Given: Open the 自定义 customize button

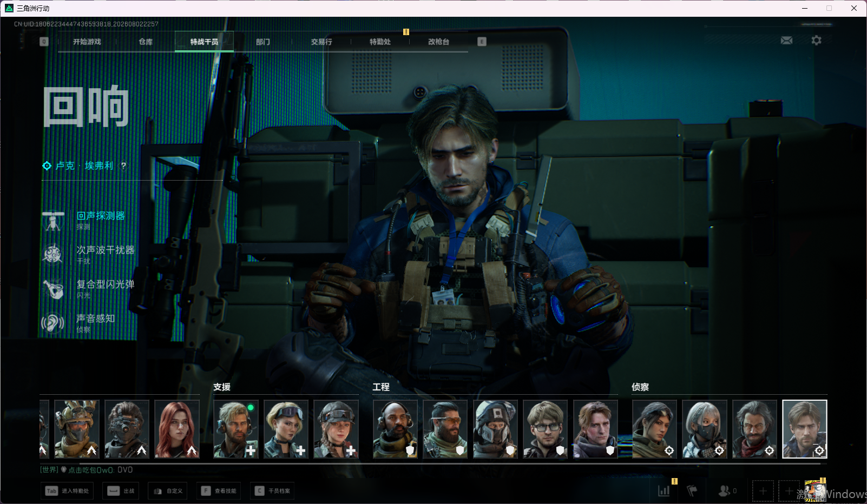Looking at the screenshot, I should [168, 491].
